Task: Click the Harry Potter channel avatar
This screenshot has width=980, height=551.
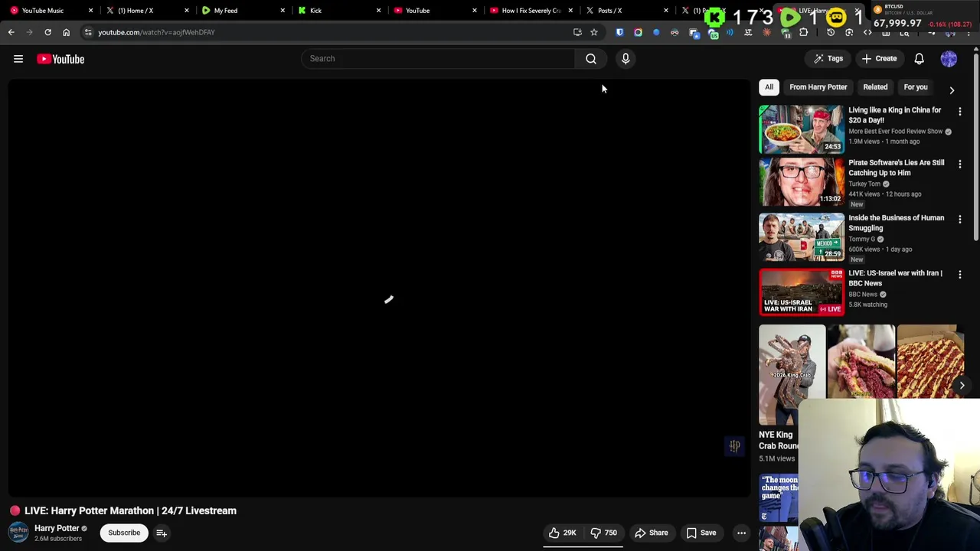Action: click(18, 533)
